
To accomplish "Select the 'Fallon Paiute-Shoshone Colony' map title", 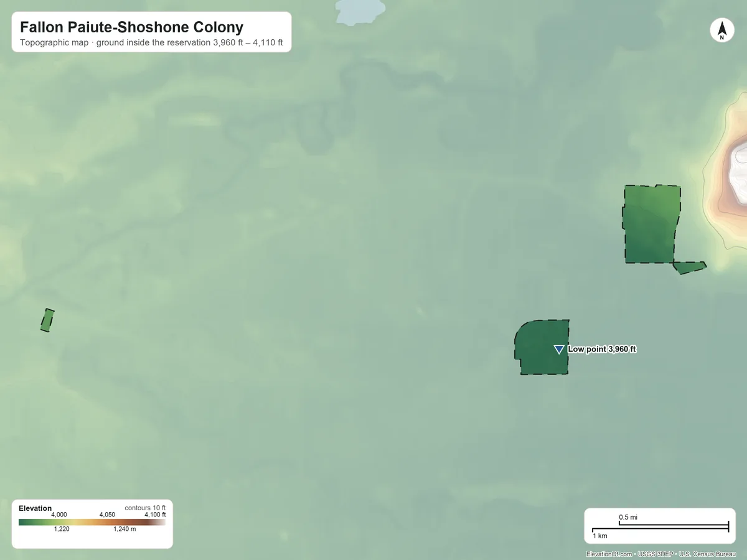I will [131, 27].
